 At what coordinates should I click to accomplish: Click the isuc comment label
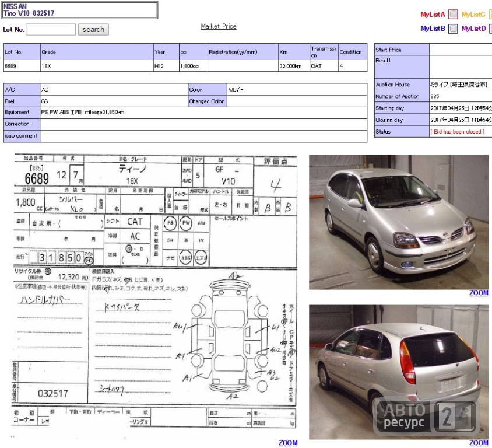pyautogui.click(x=21, y=135)
